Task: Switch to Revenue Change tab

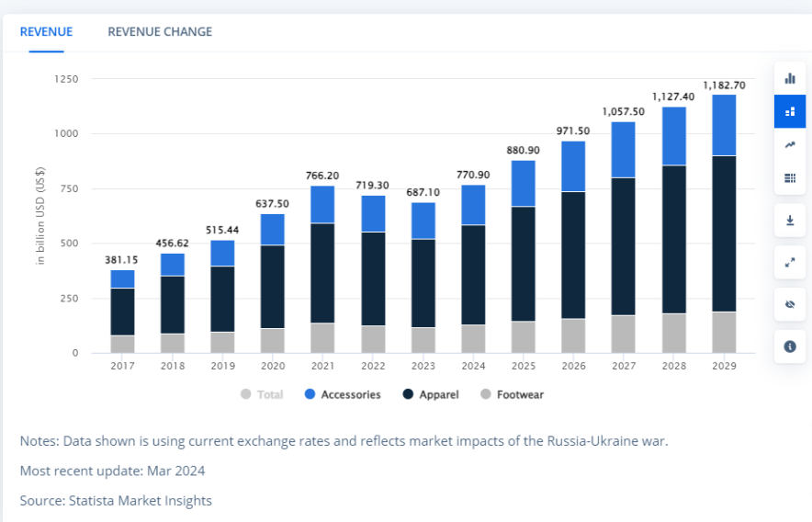Action: click(x=160, y=31)
